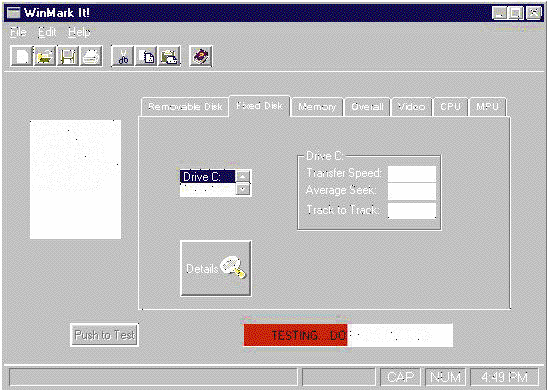Click the Copy toolbar icon
The image size is (548, 391).
[x=146, y=56]
